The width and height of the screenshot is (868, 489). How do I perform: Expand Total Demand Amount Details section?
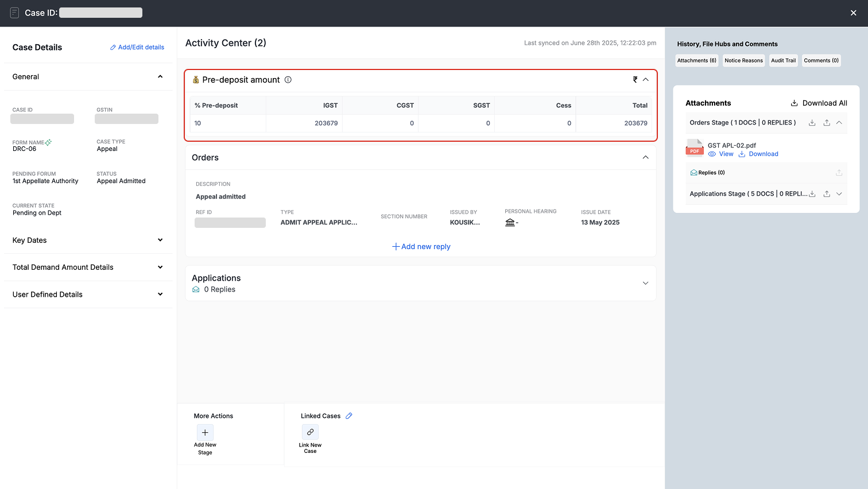160,267
